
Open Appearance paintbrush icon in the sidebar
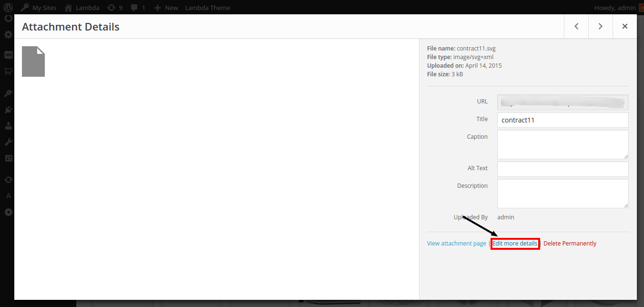click(8, 93)
